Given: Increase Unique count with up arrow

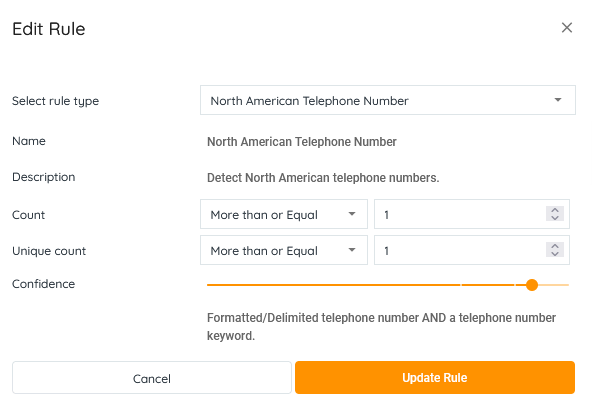Looking at the screenshot, I should tap(555, 246).
